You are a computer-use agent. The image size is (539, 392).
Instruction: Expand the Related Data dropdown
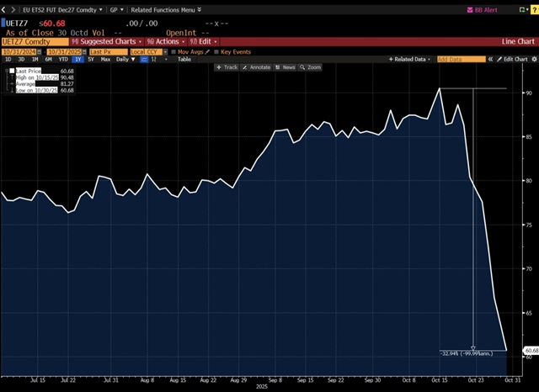click(413, 60)
